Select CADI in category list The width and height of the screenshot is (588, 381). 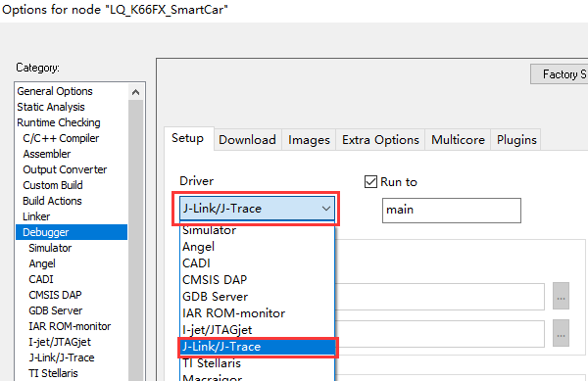(41, 279)
